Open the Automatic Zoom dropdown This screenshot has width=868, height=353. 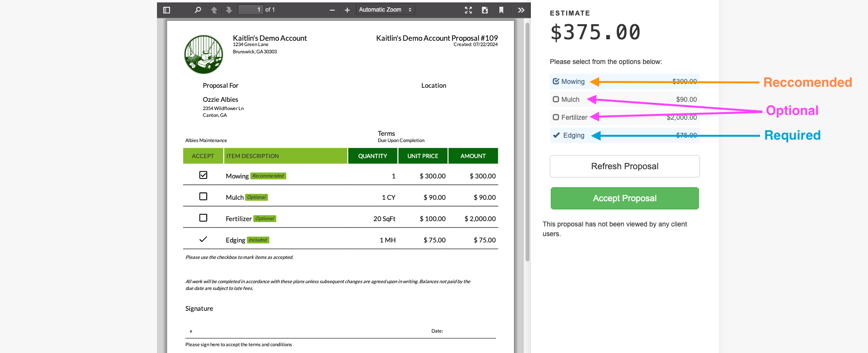click(x=386, y=10)
